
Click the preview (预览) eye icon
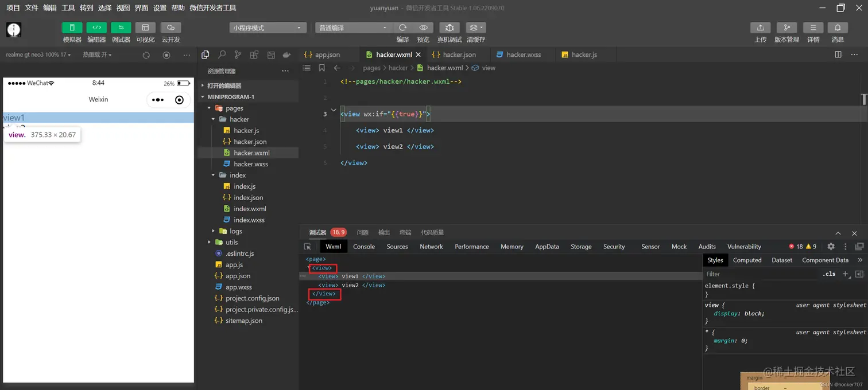tap(423, 28)
